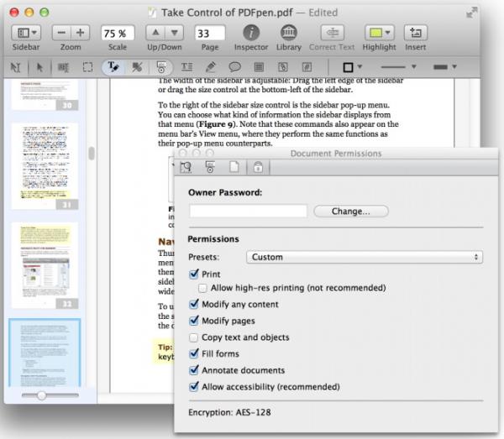Click the line style sample

click(x=393, y=67)
